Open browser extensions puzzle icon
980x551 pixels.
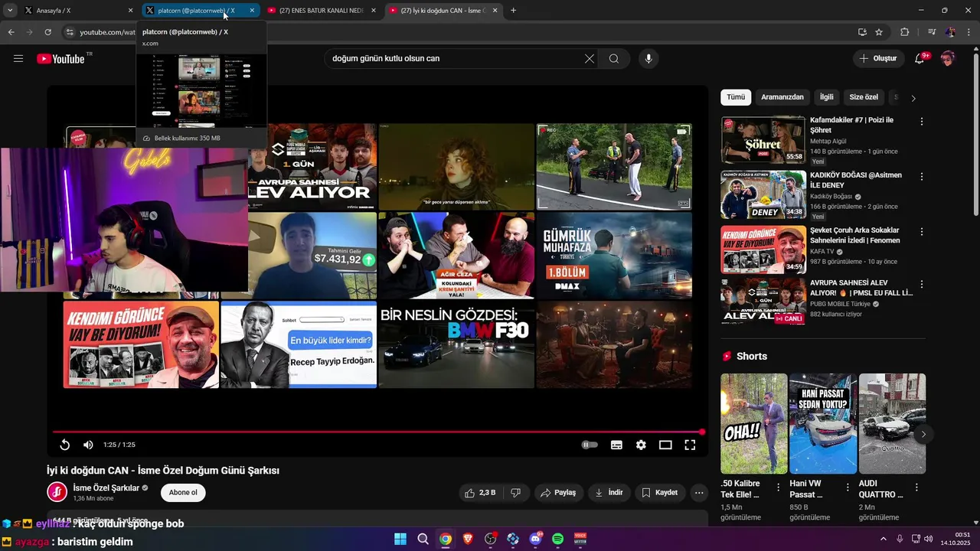tap(904, 32)
